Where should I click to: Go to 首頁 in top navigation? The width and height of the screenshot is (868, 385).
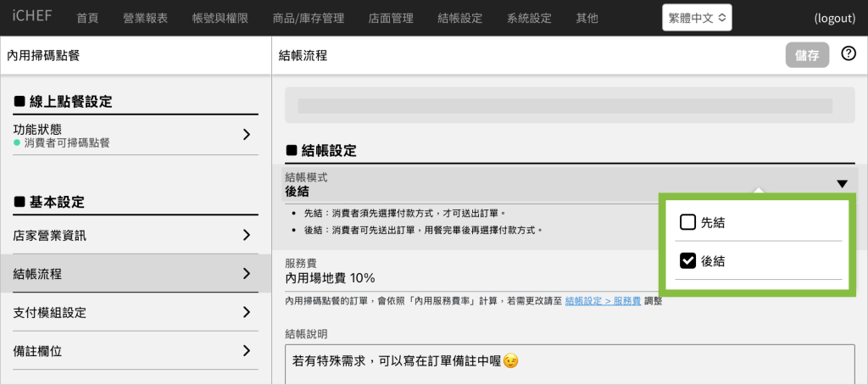87,18
